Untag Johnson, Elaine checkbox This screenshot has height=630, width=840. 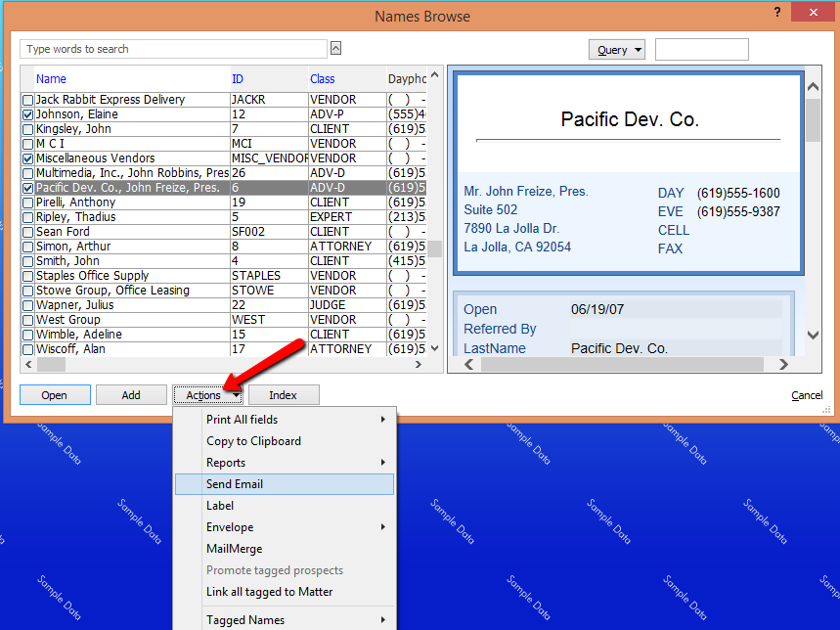[27, 114]
